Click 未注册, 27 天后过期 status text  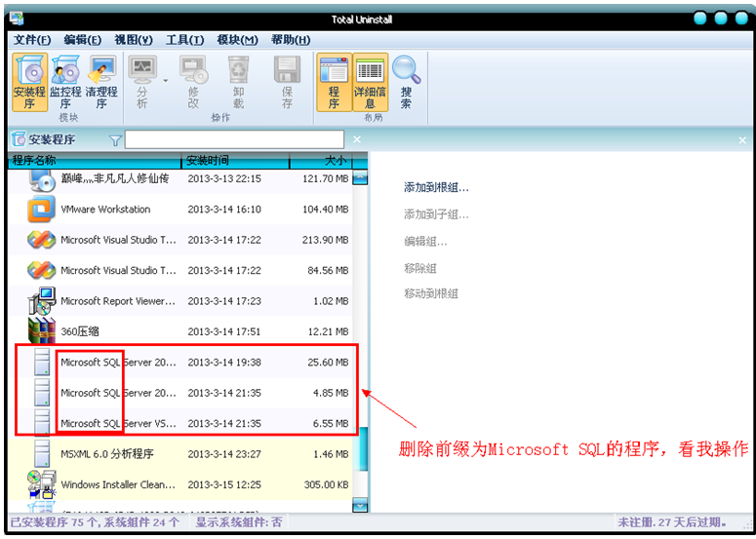pyautogui.click(x=672, y=521)
